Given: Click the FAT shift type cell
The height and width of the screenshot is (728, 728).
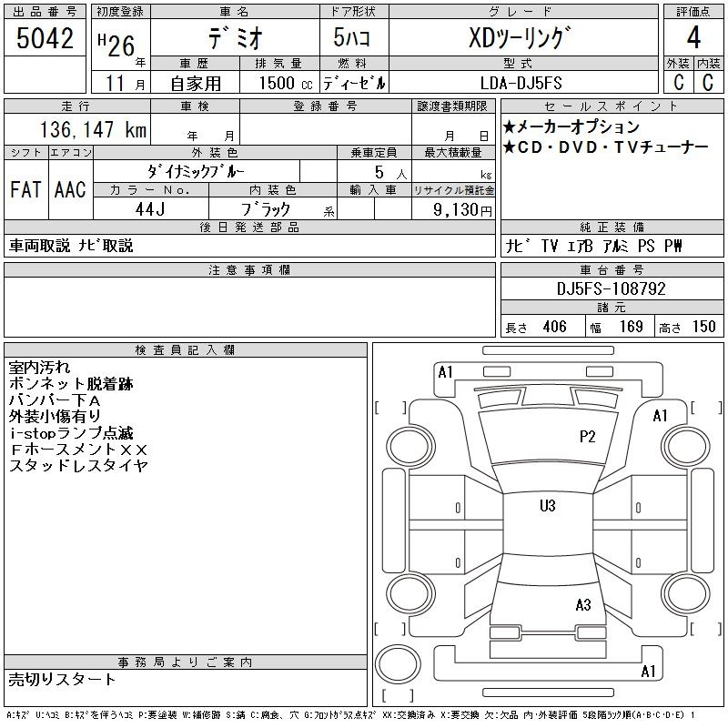Looking at the screenshot, I should pos(25,190).
